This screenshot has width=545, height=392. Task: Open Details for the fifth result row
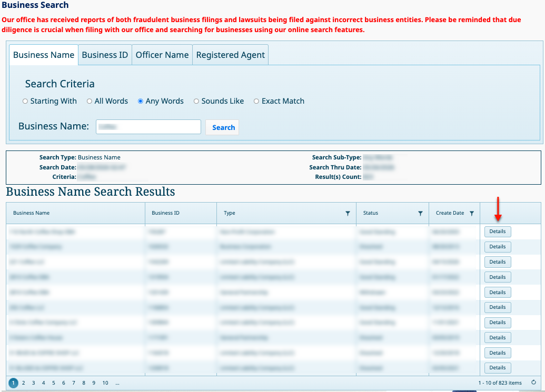pyautogui.click(x=498, y=293)
